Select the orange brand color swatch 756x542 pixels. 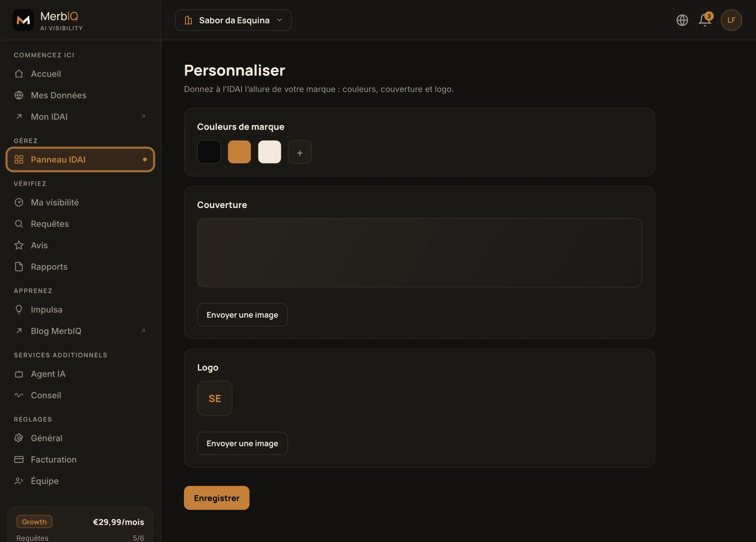click(x=239, y=152)
